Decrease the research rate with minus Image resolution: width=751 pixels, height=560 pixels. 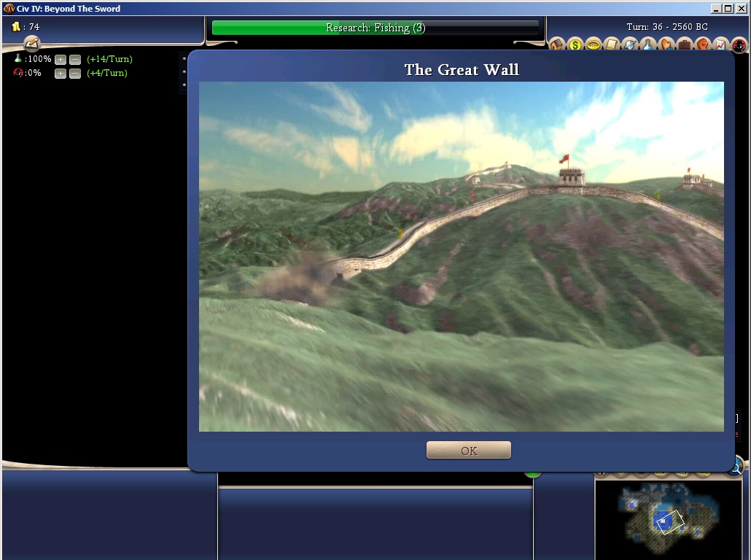[x=74, y=59]
